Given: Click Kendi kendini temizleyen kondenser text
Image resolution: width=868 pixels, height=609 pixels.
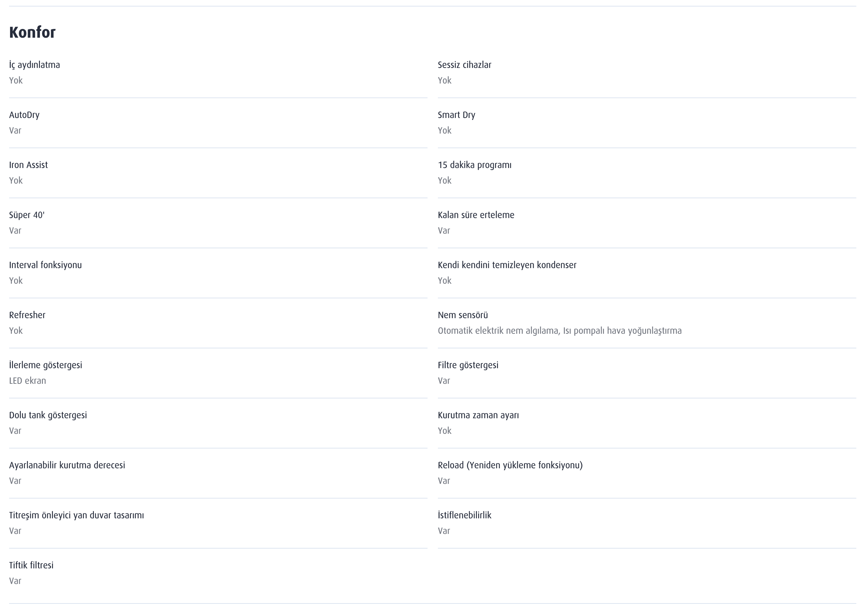Looking at the screenshot, I should [507, 265].
